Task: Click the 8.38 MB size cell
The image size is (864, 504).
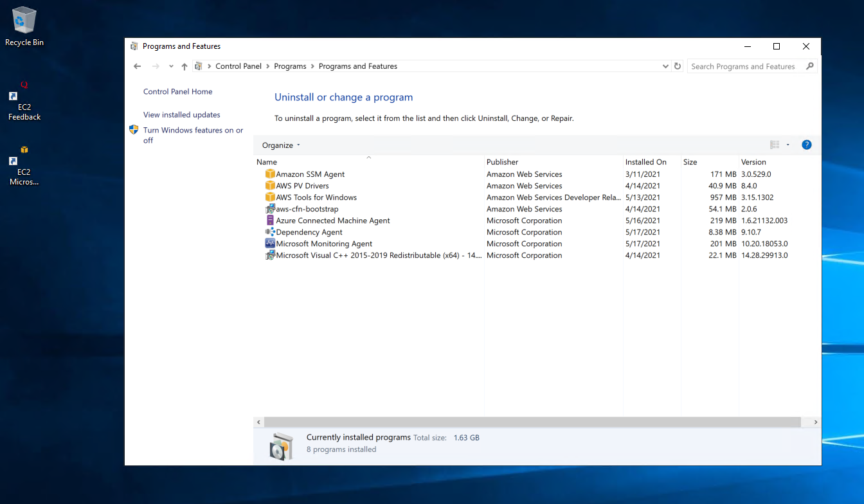Action: tap(721, 232)
